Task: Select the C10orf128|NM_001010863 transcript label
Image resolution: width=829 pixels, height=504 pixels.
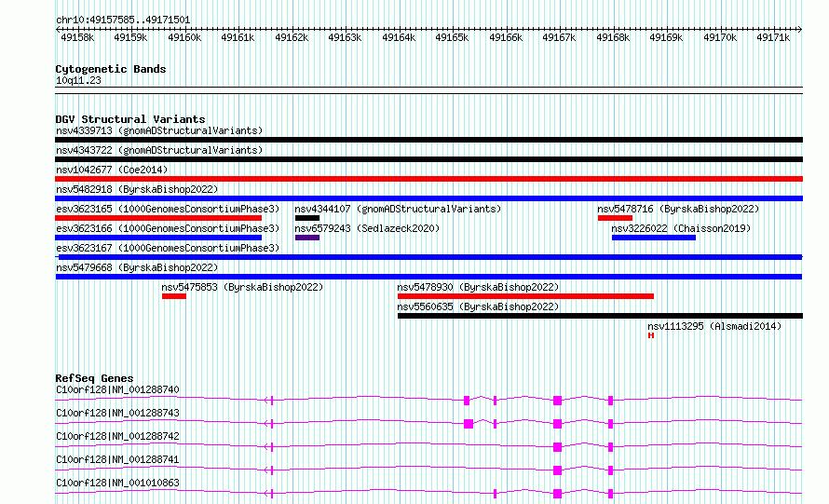Action: (x=117, y=483)
